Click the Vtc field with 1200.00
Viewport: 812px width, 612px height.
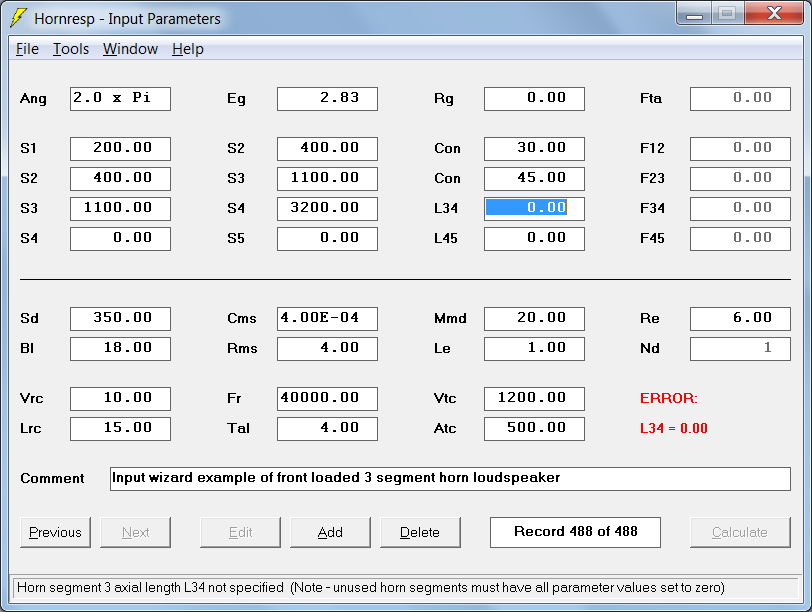coord(534,399)
